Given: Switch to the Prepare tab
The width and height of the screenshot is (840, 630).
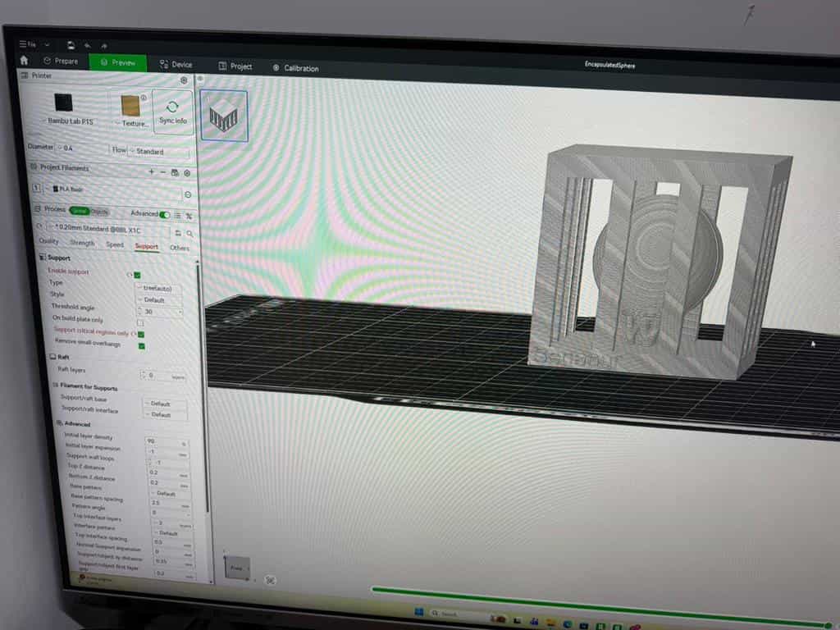Looking at the screenshot, I should coord(61,61).
